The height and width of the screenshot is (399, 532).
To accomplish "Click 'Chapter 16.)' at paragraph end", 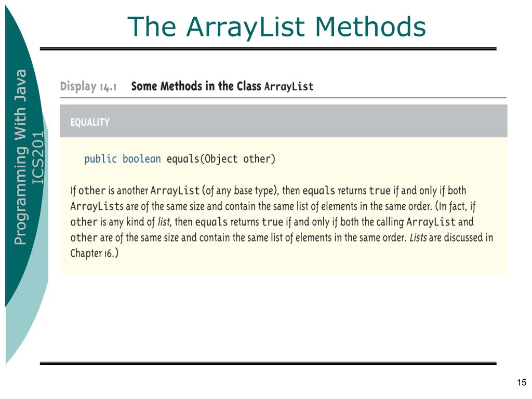I will pos(95,254).
